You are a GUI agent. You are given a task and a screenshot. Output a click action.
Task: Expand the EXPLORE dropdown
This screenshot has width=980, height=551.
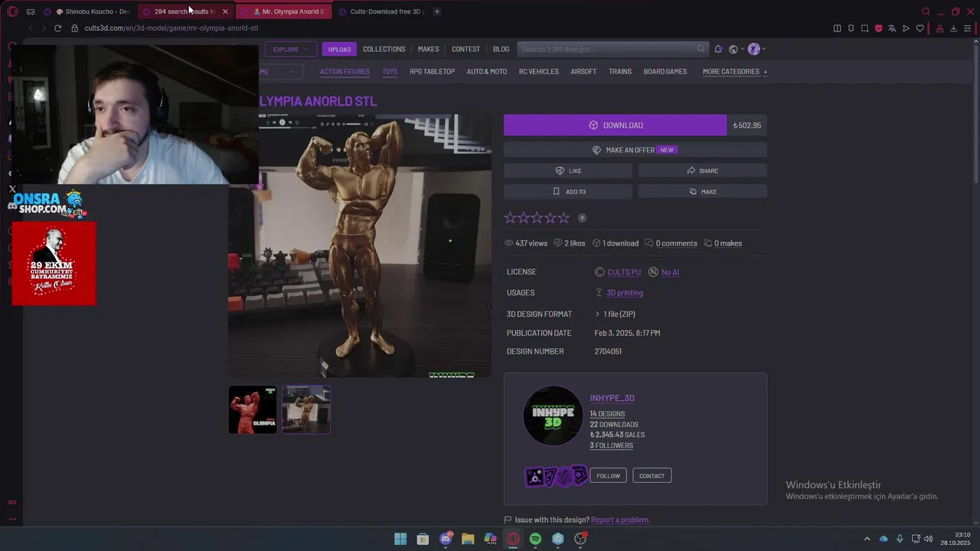coord(291,49)
